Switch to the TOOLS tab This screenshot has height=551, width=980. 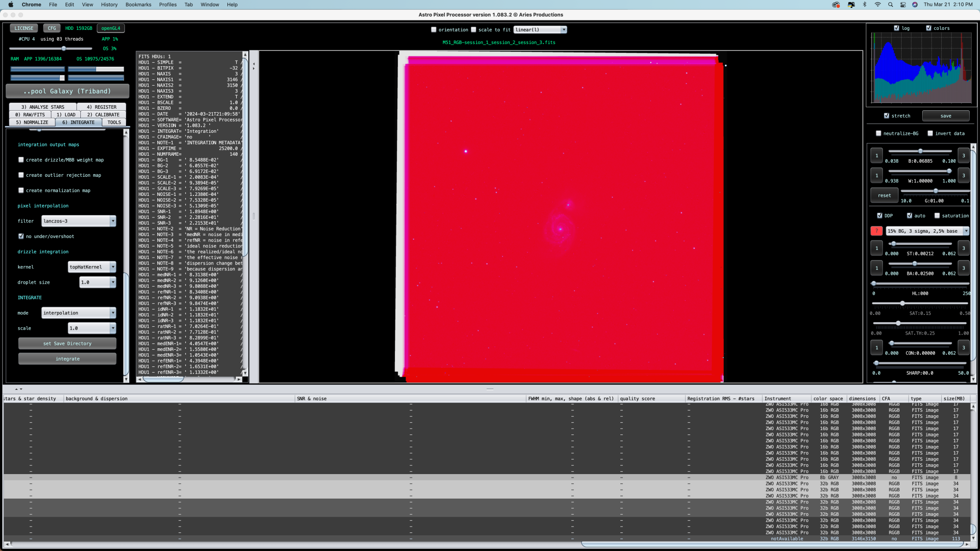click(114, 122)
